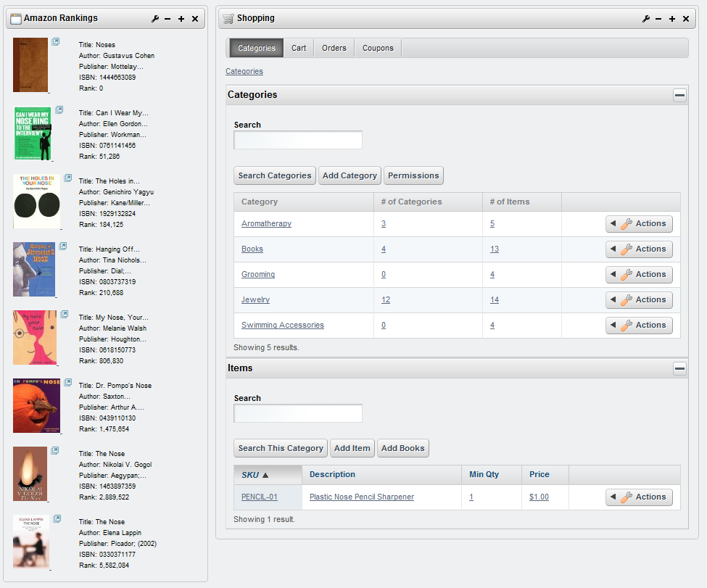
Task: Switch to the Cart tab
Action: click(299, 49)
